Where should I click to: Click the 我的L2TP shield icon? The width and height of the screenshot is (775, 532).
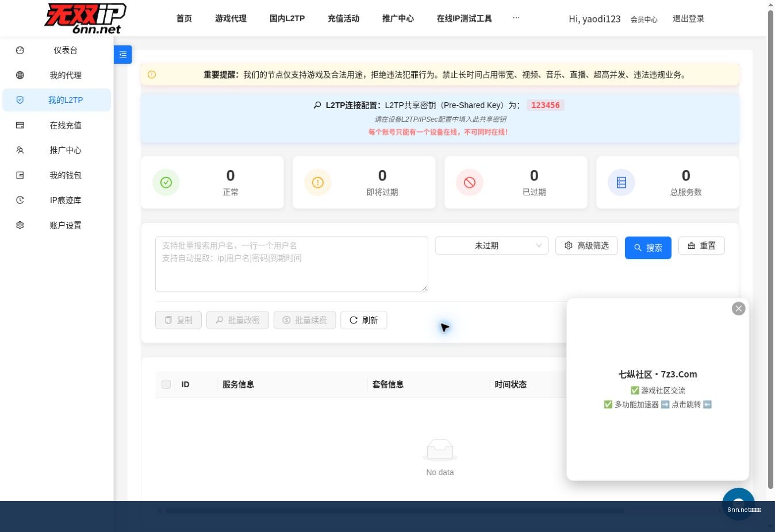[20, 100]
